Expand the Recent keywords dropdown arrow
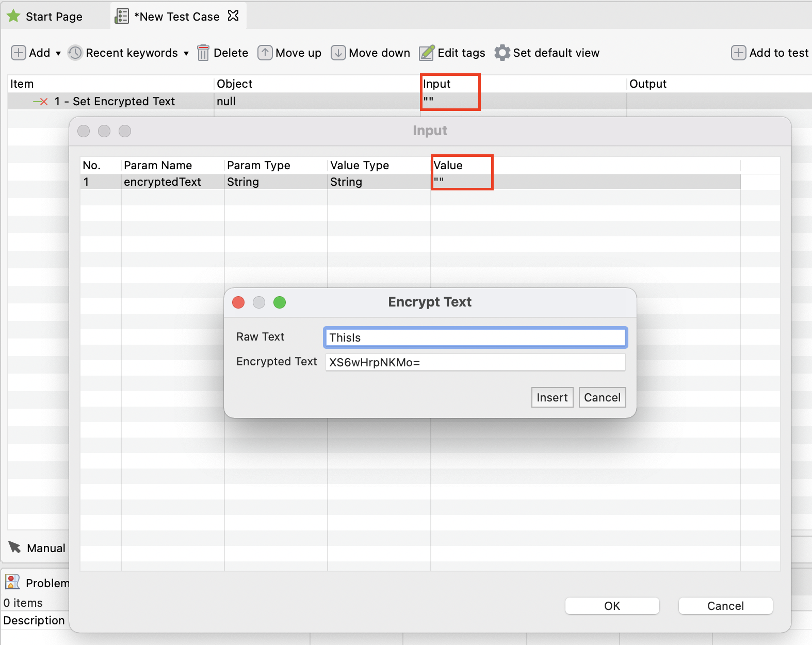The height and width of the screenshot is (645, 812). [186, 53]
